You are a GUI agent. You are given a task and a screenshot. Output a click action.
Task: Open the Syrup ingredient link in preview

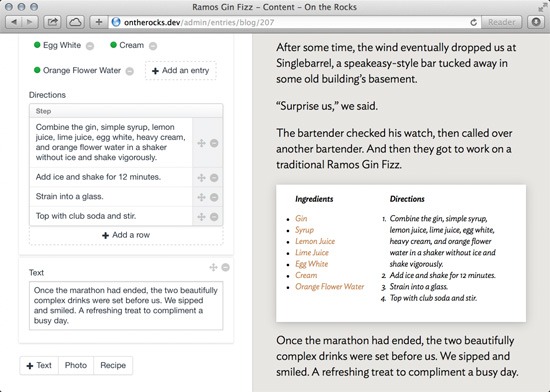304,230
